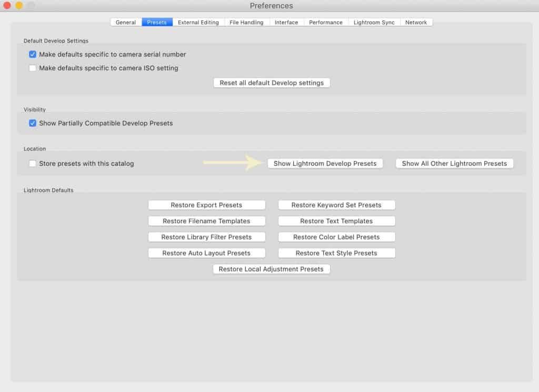This screenshot has width=539, height=392.
Task: Click the Lightroom Defaults heading
Action: coord(48,190)
